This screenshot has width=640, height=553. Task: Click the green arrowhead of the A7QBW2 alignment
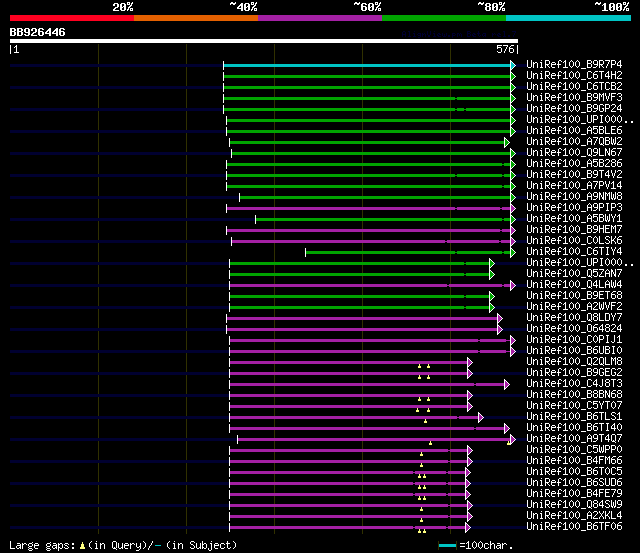507,142
